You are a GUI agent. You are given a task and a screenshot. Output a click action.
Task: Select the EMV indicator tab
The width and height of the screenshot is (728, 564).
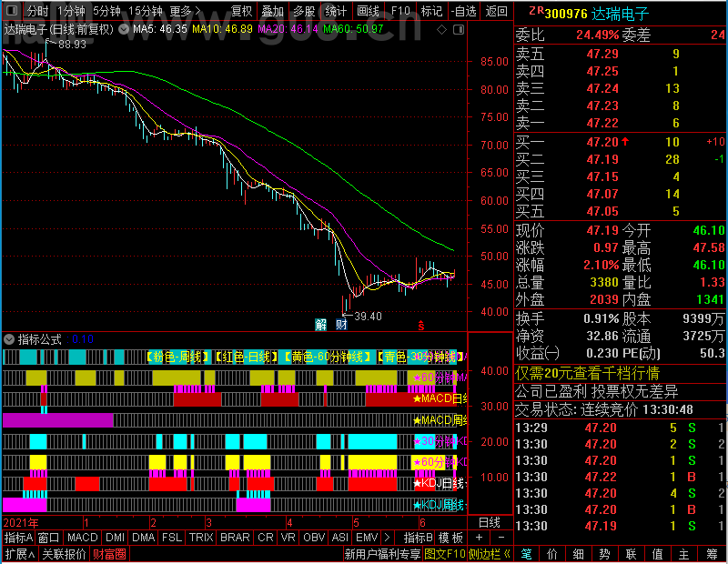click(x=367, y=538)
